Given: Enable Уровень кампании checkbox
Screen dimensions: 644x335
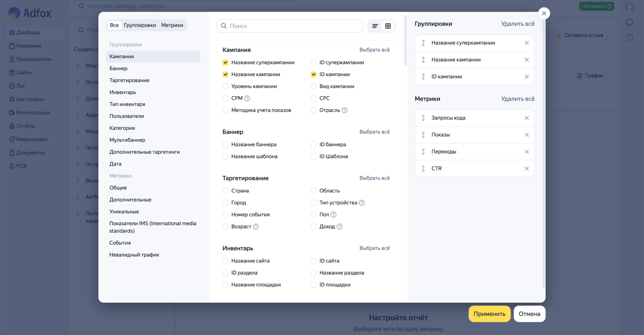Looking at the screenshot, I should pos(225,87).
